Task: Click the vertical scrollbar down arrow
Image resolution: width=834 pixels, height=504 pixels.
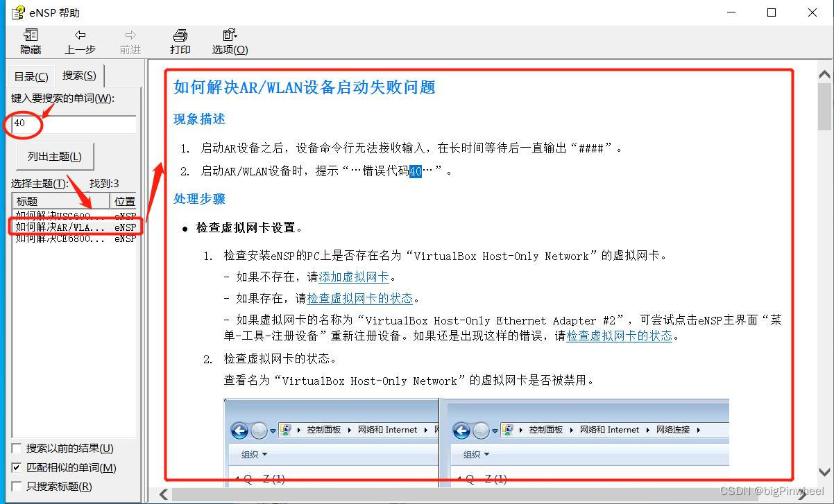Action: [825, 473]
